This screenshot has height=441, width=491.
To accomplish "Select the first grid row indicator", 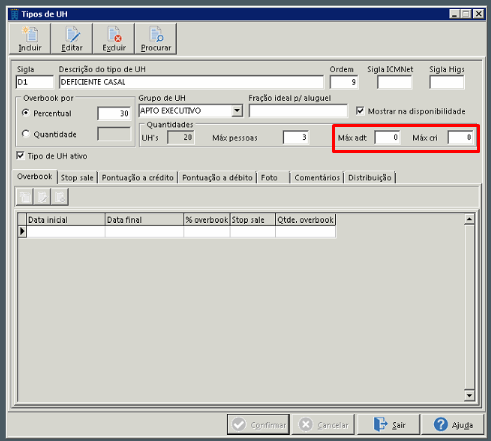I will [22, 231].
